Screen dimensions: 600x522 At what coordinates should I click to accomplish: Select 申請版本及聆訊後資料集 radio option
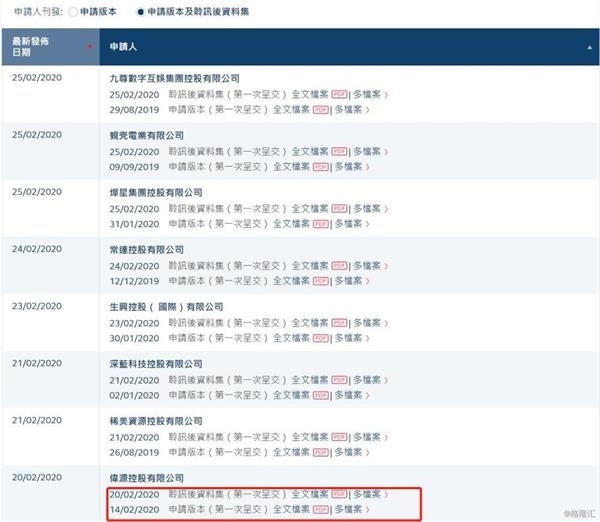(x=140, y=12)
